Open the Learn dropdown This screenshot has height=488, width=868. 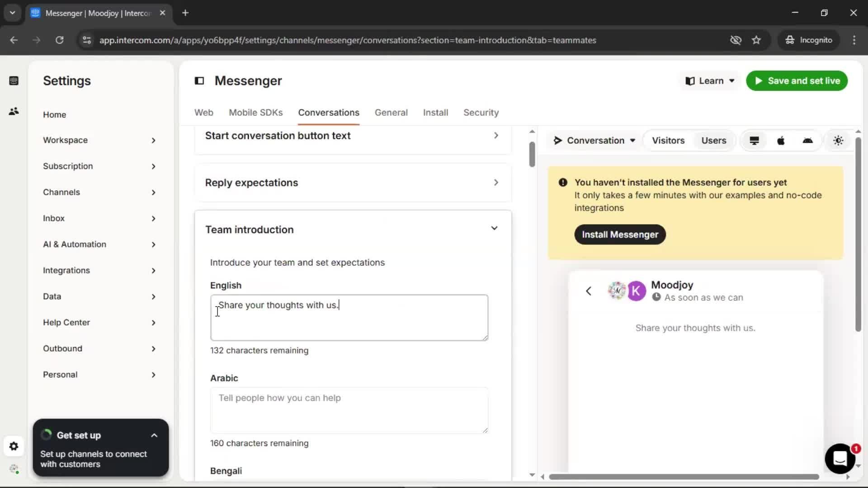pyautogui.click(x=710, y=81)
